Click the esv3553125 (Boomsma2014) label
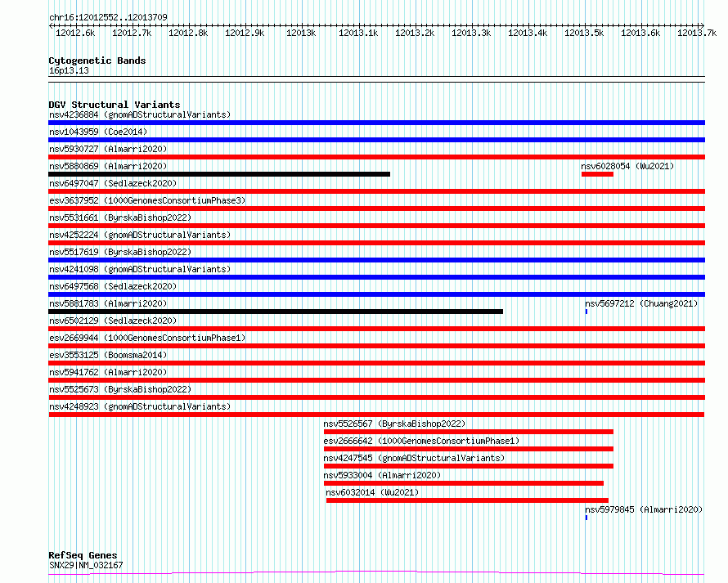728x583 pixels. click(x=108, y=355)
